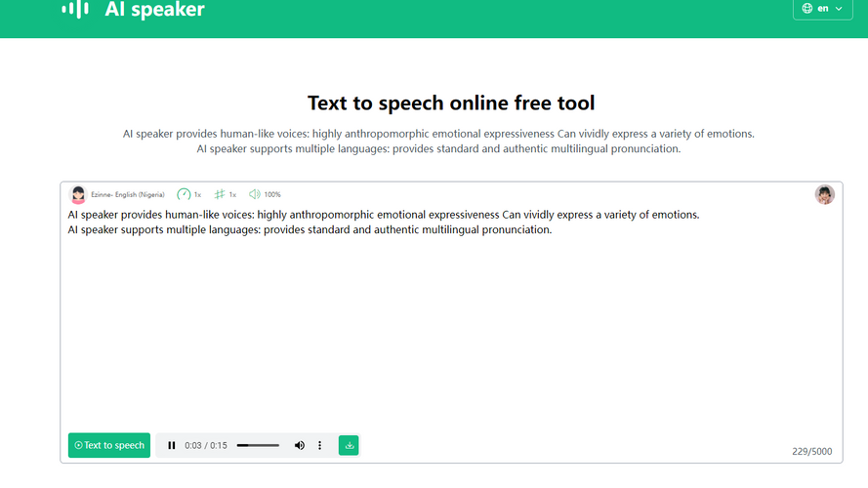
Task: Pause the audio playback
Action: [x=172, y=445]
